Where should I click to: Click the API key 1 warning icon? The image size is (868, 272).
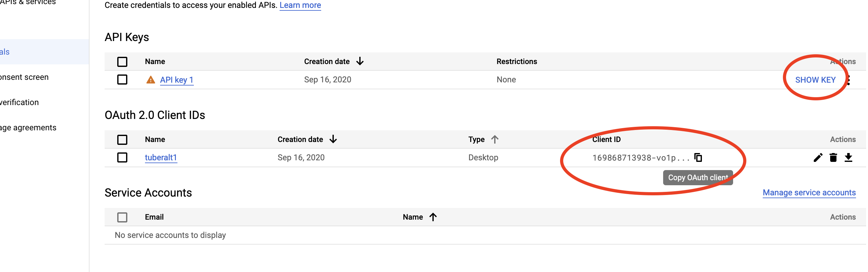click(x=151, y=80)
